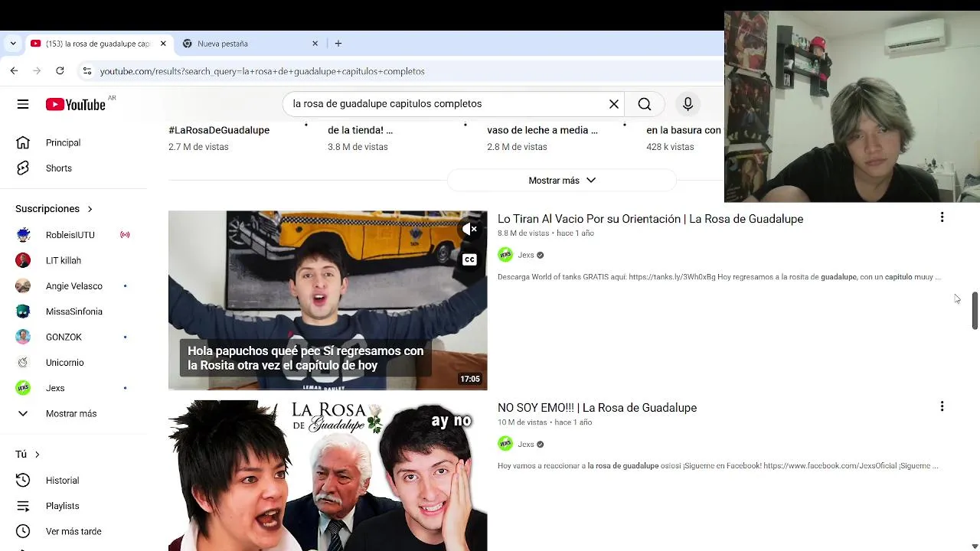Open Jexs channel avatar under Lo Tiran video
This screenshot has width=980, height=551.
point(505,255)
